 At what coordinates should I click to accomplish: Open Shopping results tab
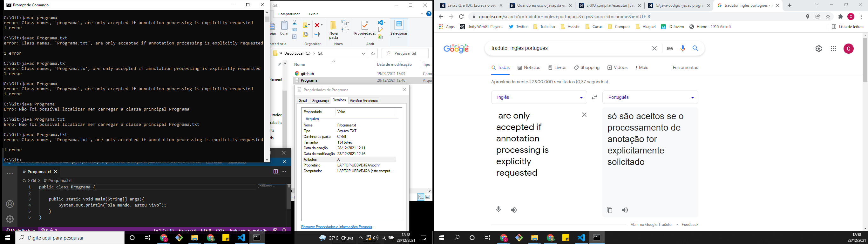coord(587,68)
